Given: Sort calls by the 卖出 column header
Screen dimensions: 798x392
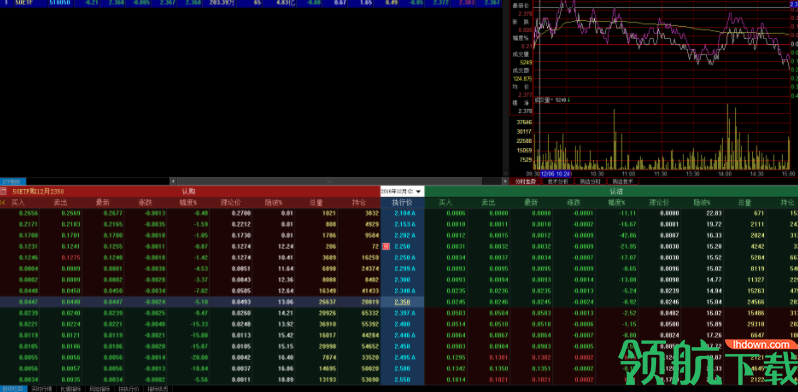Looking at the screenshot, I should (x=61, y=203).
